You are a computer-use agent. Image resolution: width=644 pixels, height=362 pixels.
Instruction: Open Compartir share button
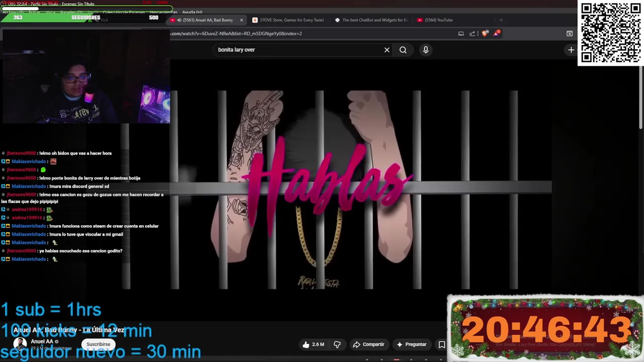tap(368, 344)
